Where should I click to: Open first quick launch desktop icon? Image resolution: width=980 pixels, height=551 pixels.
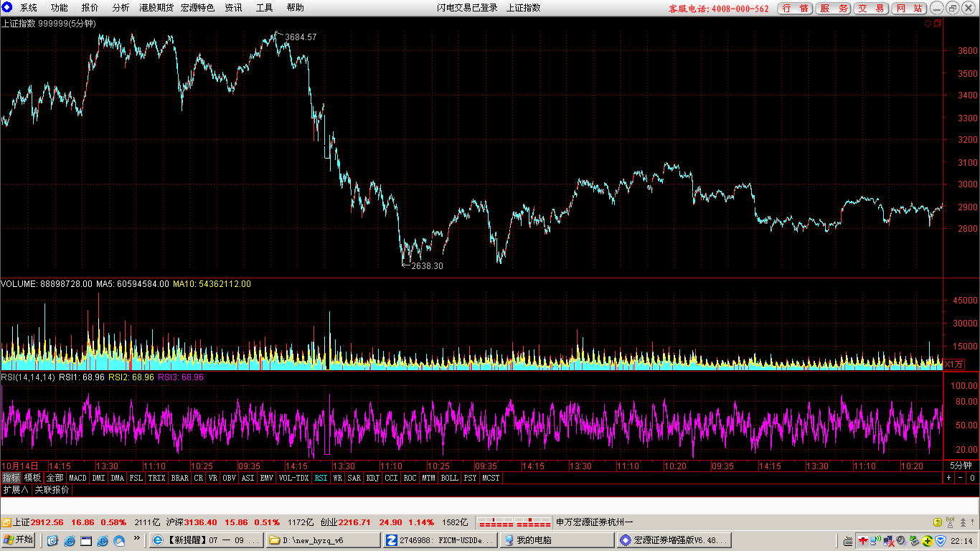pos(52,540)
